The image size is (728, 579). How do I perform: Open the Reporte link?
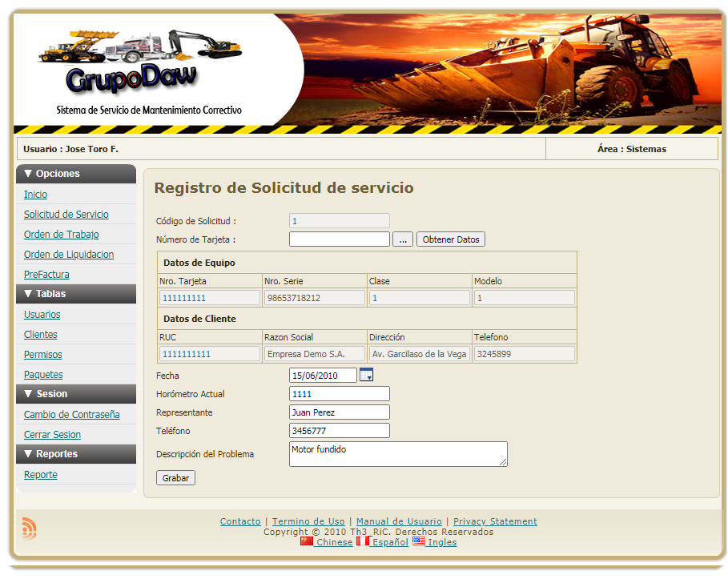pos(40,475)
